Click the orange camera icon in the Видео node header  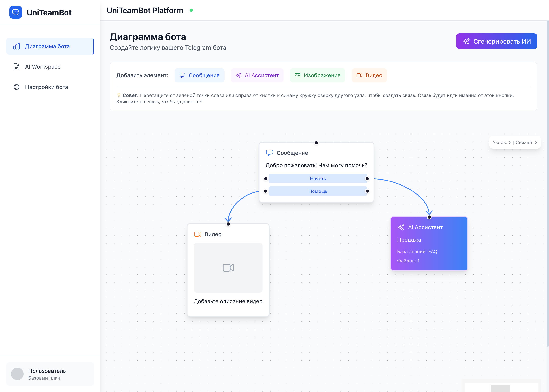[x=197, y=234]
